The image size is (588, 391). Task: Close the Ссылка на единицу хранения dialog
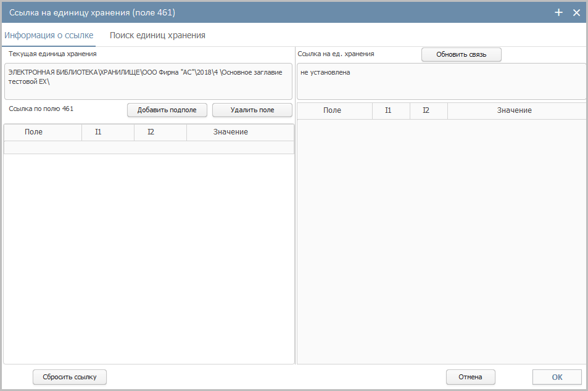pos(577,12)
